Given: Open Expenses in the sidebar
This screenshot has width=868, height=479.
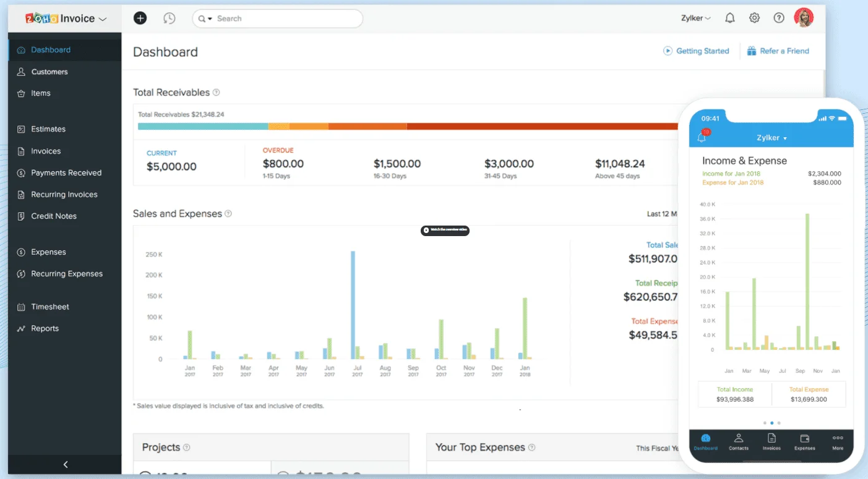Looking at the screenshot, I should pos(64,252).
